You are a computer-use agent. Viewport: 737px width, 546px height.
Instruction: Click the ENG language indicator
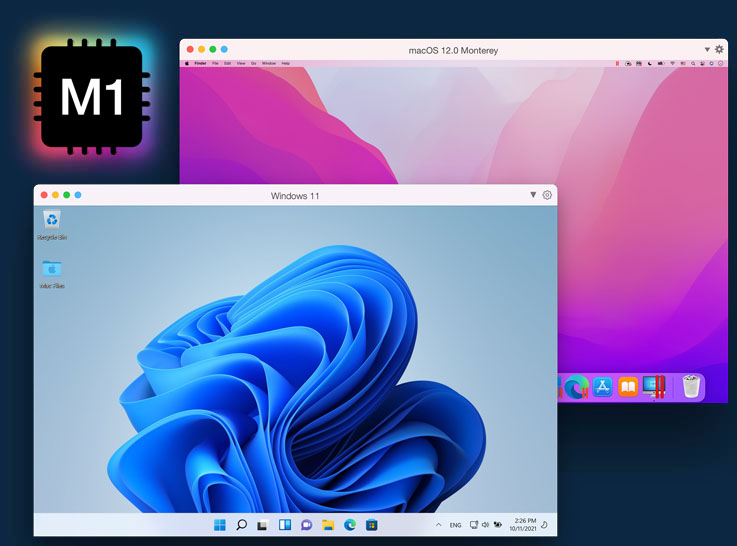(x=455, y=525)
